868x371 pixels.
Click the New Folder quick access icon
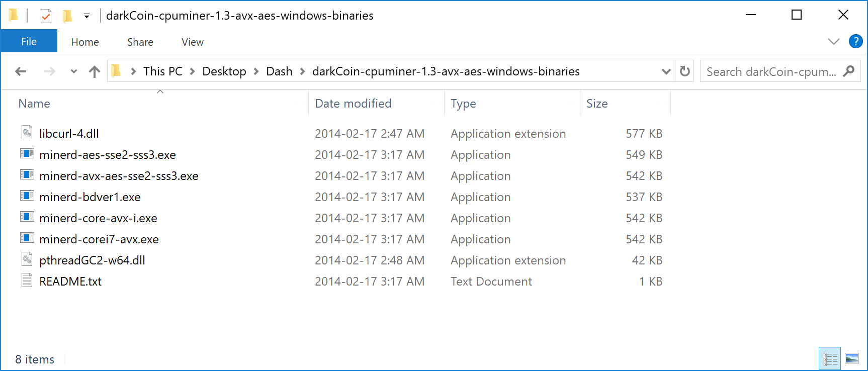pyautogui.click(x=67, y=16)
